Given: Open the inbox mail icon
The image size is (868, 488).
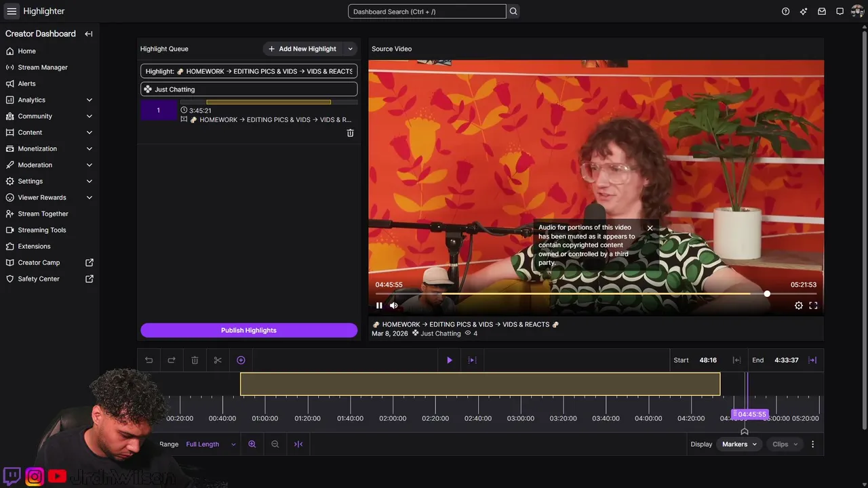Looking at the screenshot, I should (822, 12).
